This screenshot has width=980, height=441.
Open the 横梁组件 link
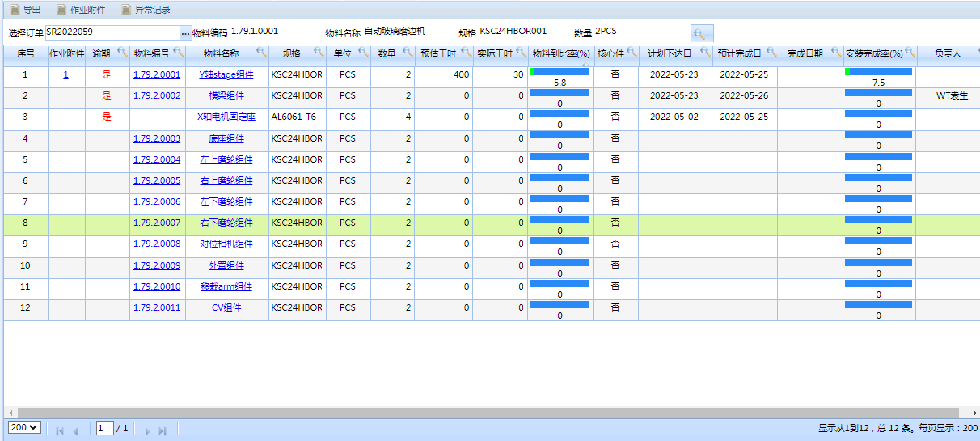tap(226, 95)
